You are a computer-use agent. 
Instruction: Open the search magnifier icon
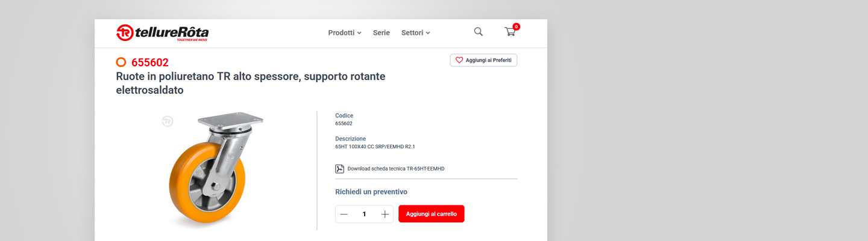(x=478, y=32)
